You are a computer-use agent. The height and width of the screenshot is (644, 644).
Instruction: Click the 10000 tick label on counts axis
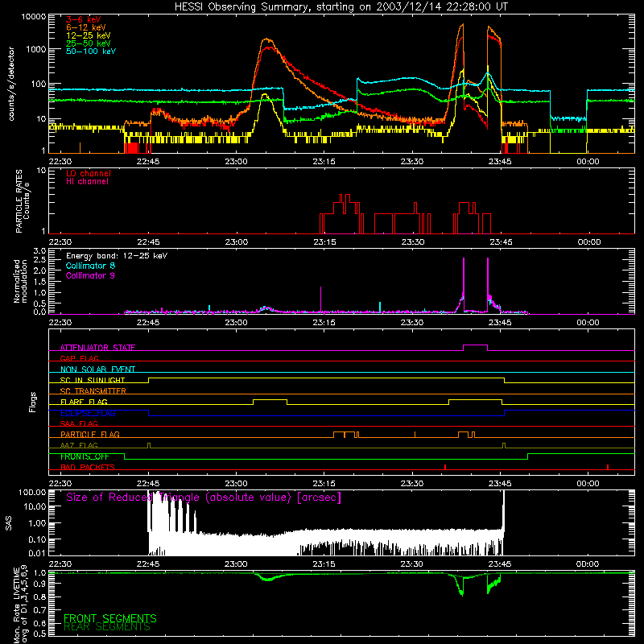click(x=34, y=17)
